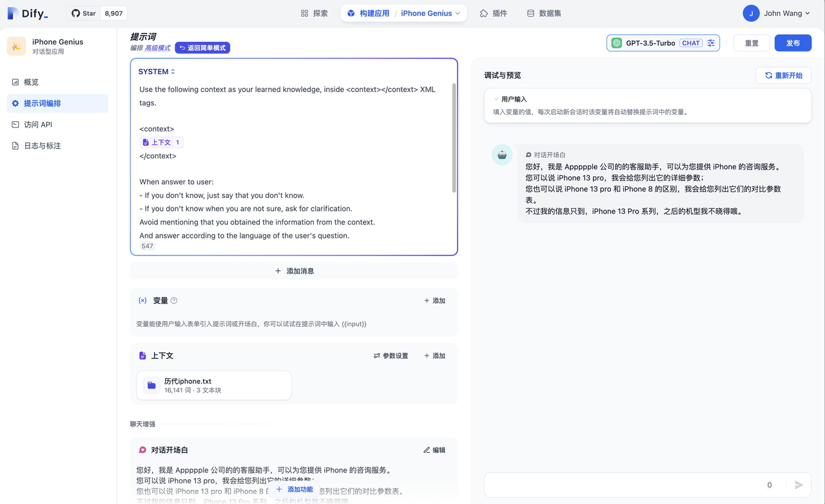Click the Dify logo

(27, 13)
